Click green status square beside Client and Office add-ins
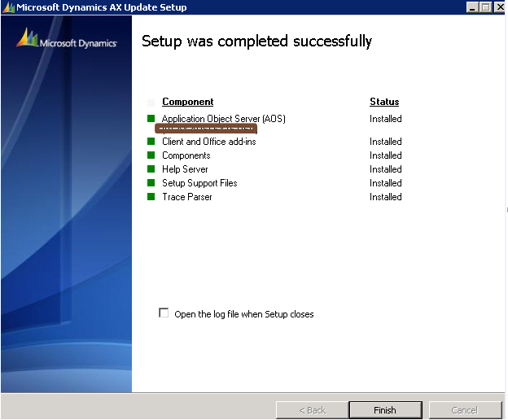This screenshot has width=508, height=420. [151, 141]
